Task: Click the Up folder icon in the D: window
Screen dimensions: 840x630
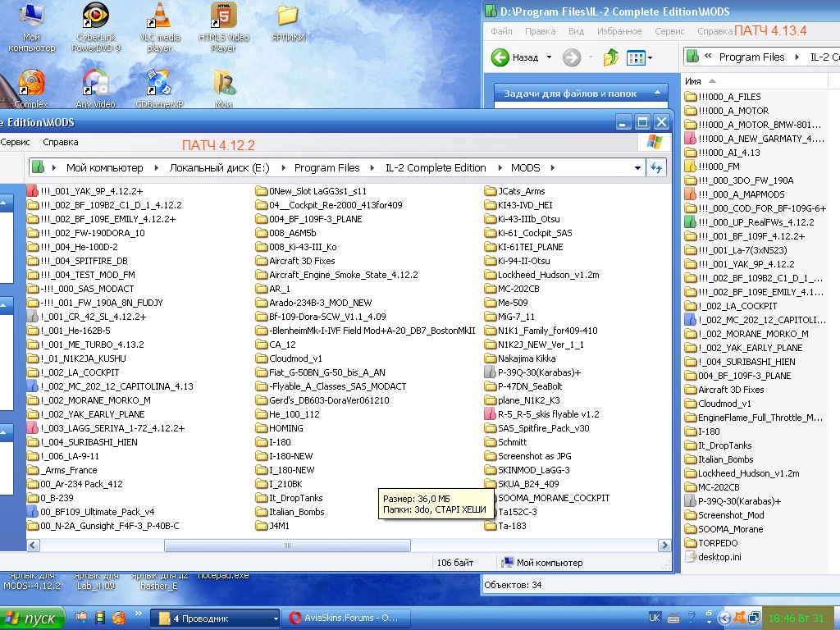Action: [x=610, y=57]
